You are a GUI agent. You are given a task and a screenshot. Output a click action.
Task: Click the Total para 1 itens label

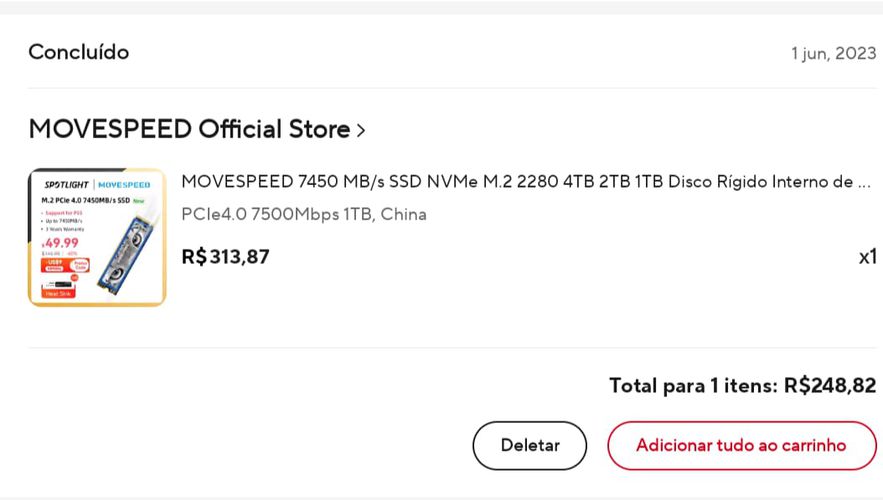pos(693,386)
